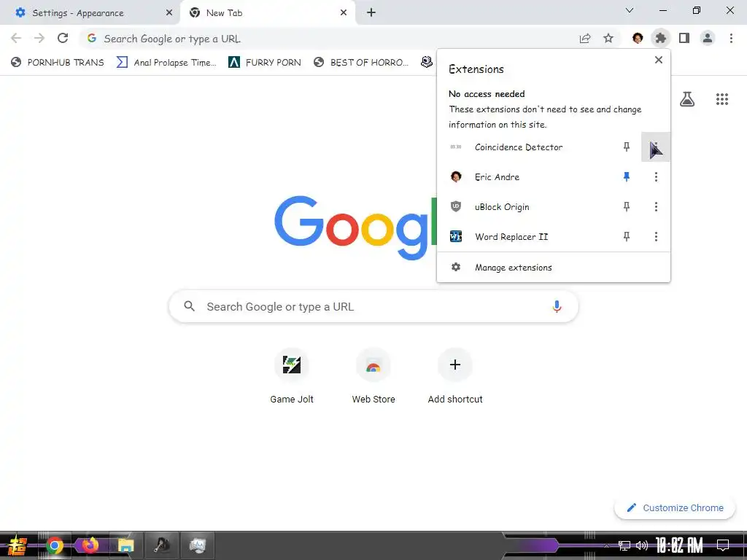Open more options for uBlock Origin
The height and width of the screenshot is (560, 747).
[656, 206]
